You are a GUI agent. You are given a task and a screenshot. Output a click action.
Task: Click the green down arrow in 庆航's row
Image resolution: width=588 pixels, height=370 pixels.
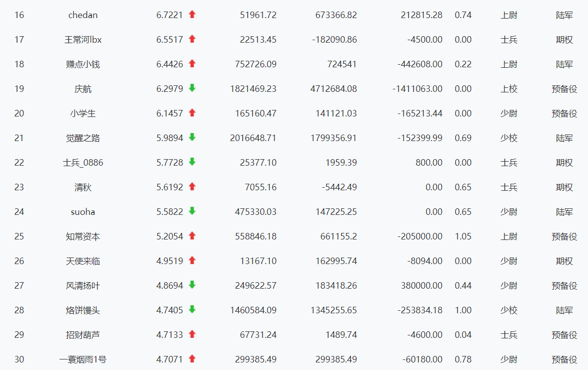[x=192, y=88]
